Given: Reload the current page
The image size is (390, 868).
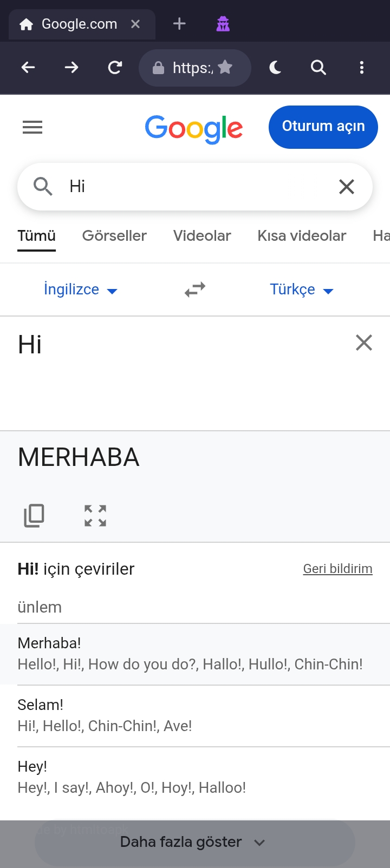Looking at the screenshot, I should [x=115, y=68].
